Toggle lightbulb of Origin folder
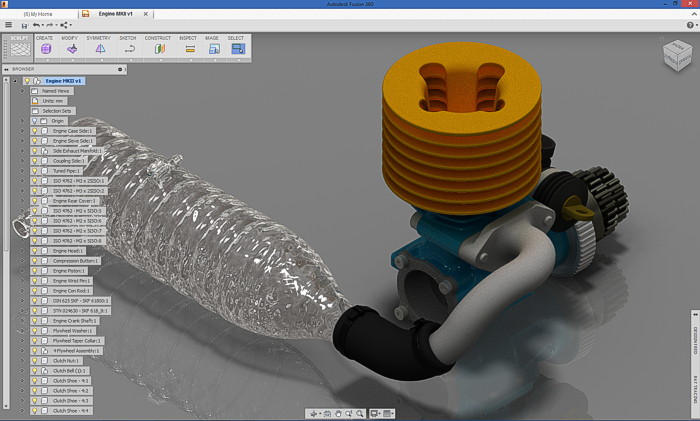The height and width of the screenshot is (421, 700). (x=34, y=121)
